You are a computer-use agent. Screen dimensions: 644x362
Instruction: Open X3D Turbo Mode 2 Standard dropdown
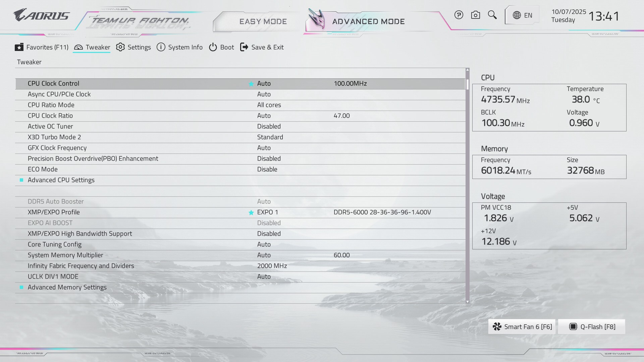click(270, 137)
